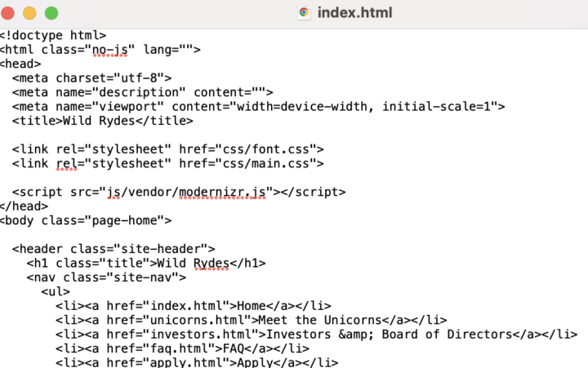The image size is (588, 368).
Task: Place cursor on the doctype html line
Action: click(x=53, y=35)
